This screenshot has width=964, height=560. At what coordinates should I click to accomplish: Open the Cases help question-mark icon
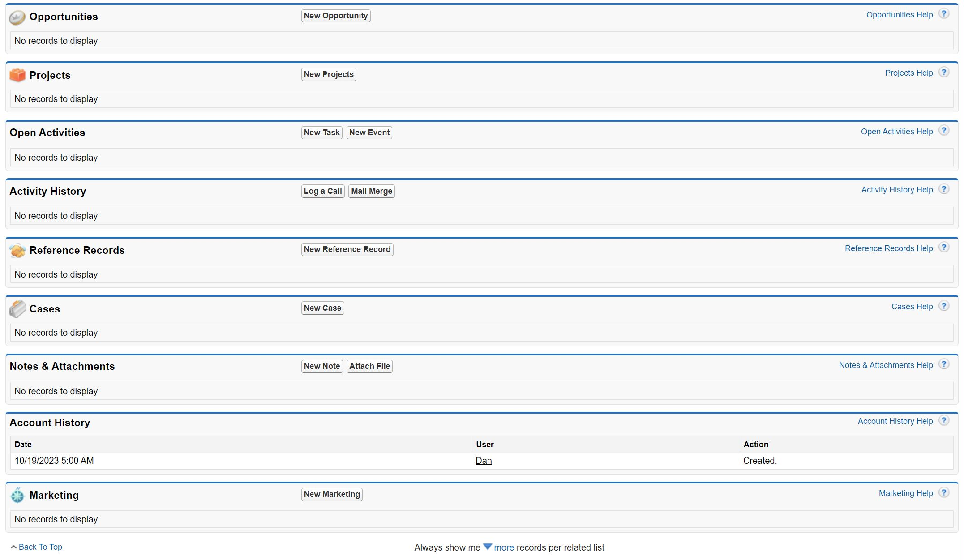pos(944,306)
